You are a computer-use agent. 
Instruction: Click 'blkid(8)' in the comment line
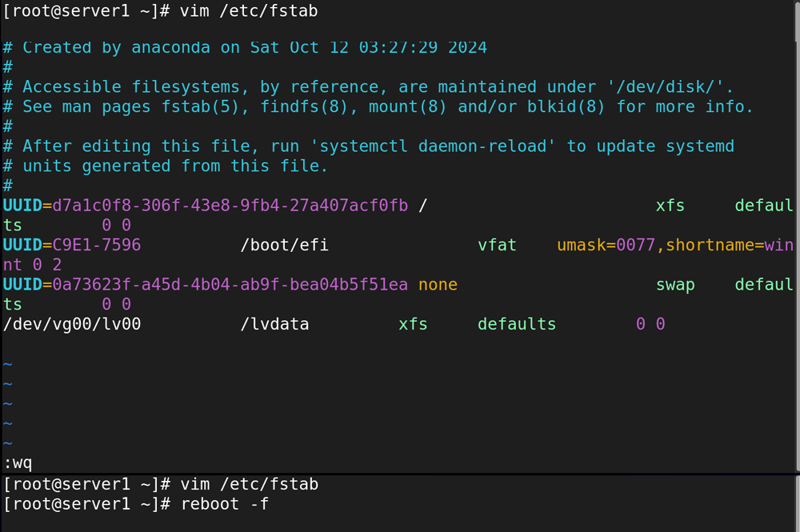tap(566, 107)
